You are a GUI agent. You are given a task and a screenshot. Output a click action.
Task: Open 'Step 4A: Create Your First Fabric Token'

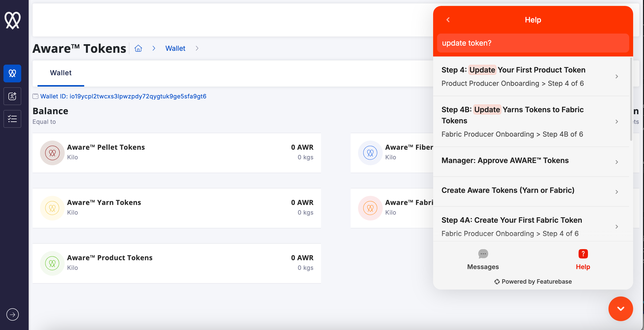pos(531,224)
